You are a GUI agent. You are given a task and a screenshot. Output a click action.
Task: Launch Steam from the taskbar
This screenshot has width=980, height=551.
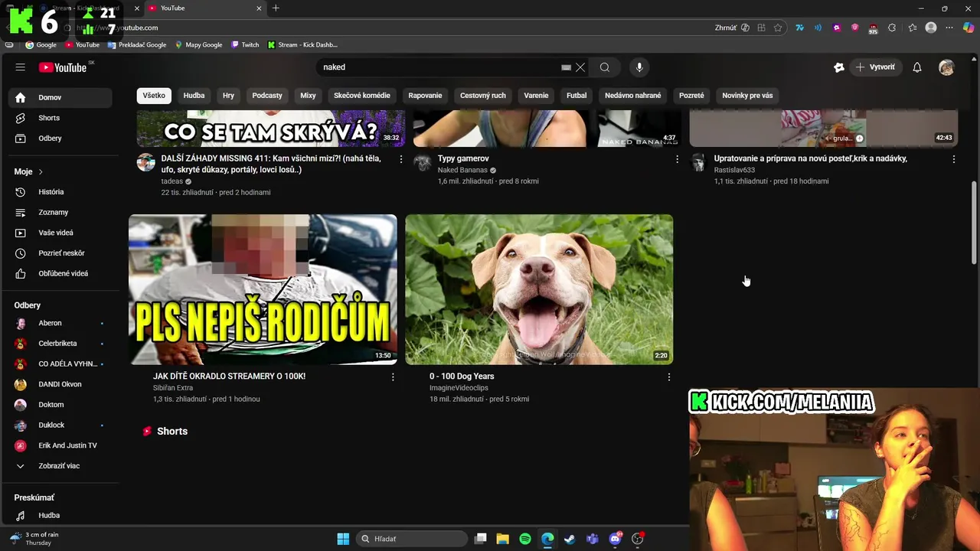(x=570, y=539)
